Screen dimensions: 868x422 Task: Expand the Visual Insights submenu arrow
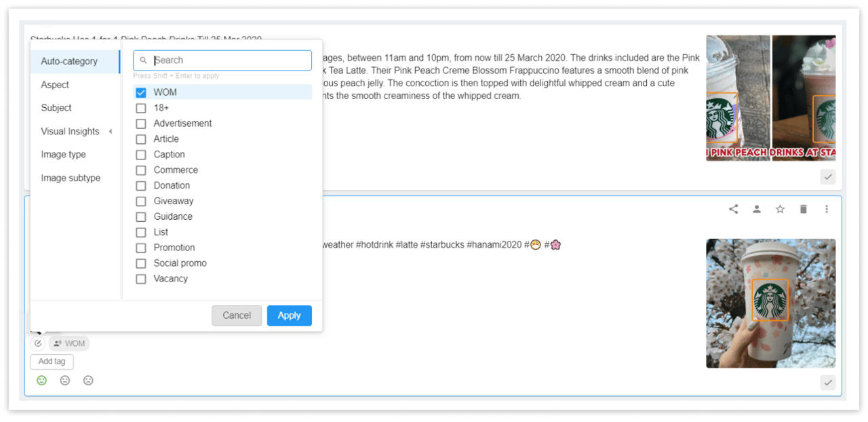click(x=111, y=132)
